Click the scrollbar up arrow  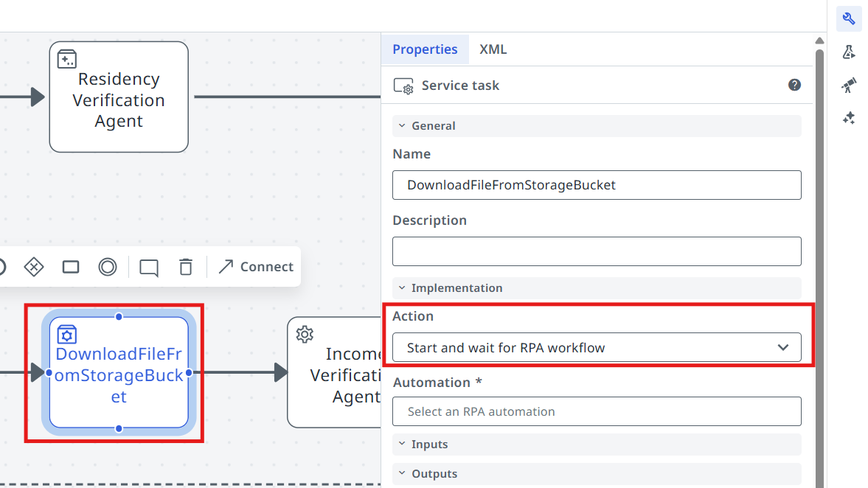click(819, 41)
